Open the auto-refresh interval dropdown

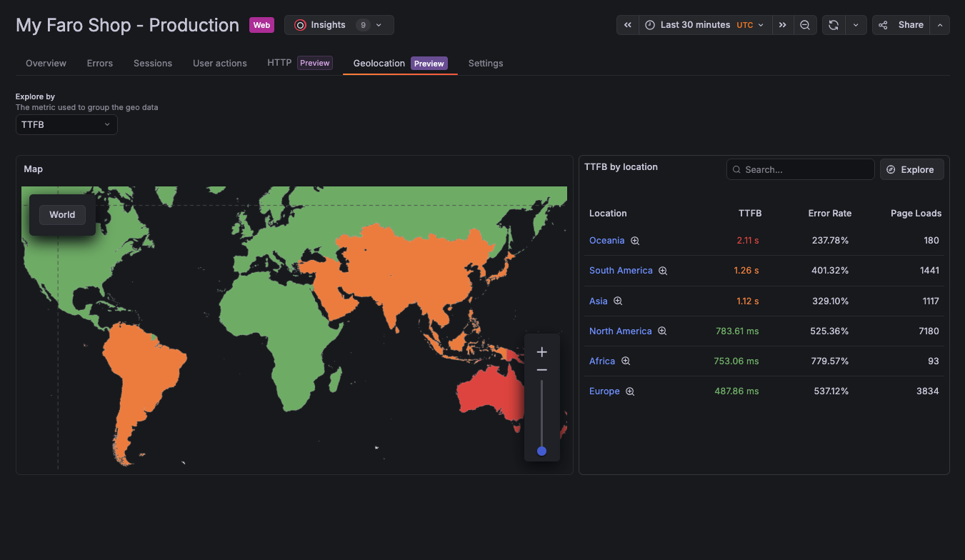point(856,24)
